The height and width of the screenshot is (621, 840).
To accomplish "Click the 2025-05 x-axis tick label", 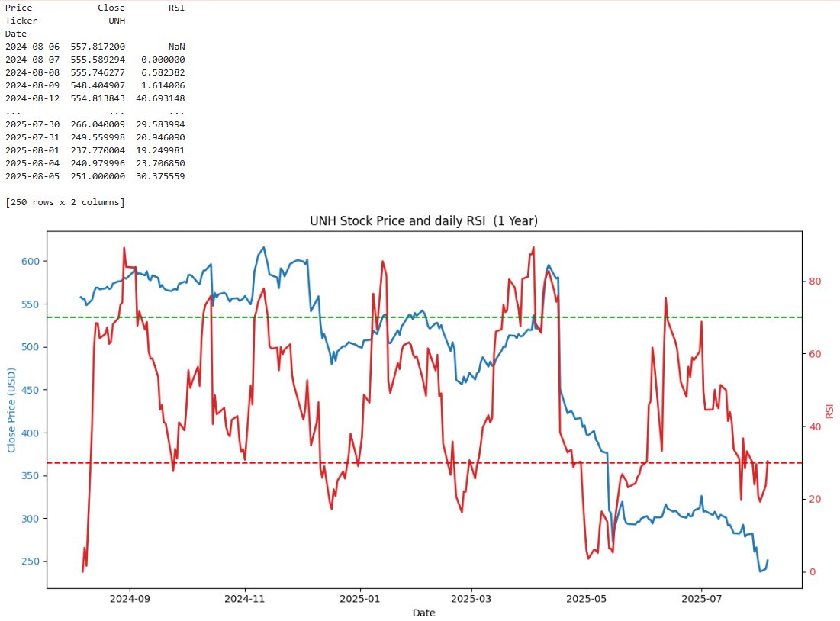I will pos(587,599).
